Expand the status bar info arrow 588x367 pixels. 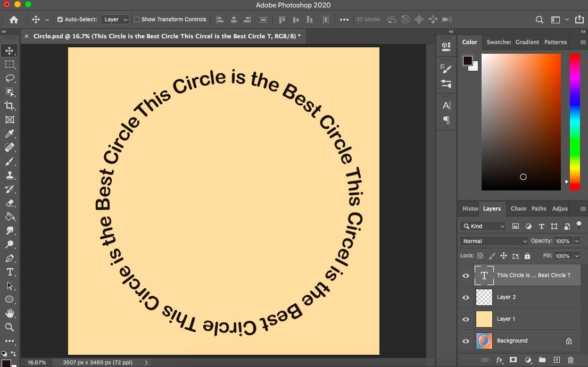point(146,363)
